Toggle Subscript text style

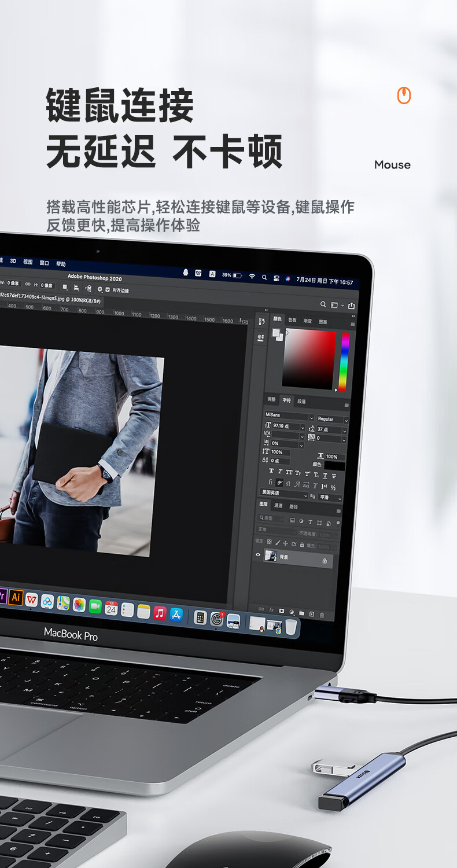coord(316,475)
